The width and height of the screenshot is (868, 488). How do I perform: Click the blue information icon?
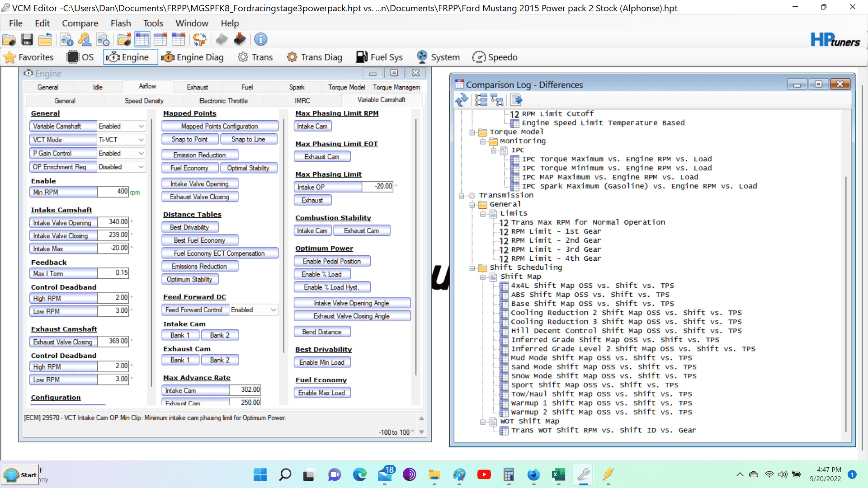pyautogui.click(x=261, y=40)
